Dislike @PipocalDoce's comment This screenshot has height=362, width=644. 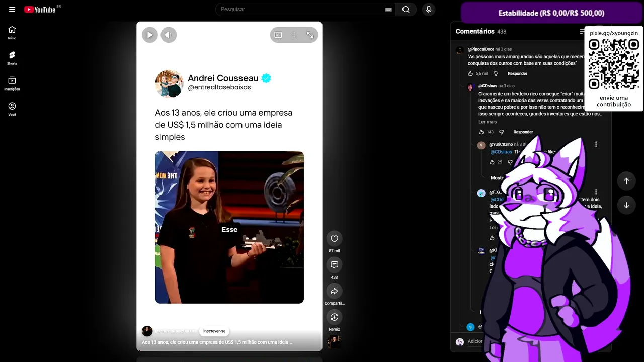[496, 74]
